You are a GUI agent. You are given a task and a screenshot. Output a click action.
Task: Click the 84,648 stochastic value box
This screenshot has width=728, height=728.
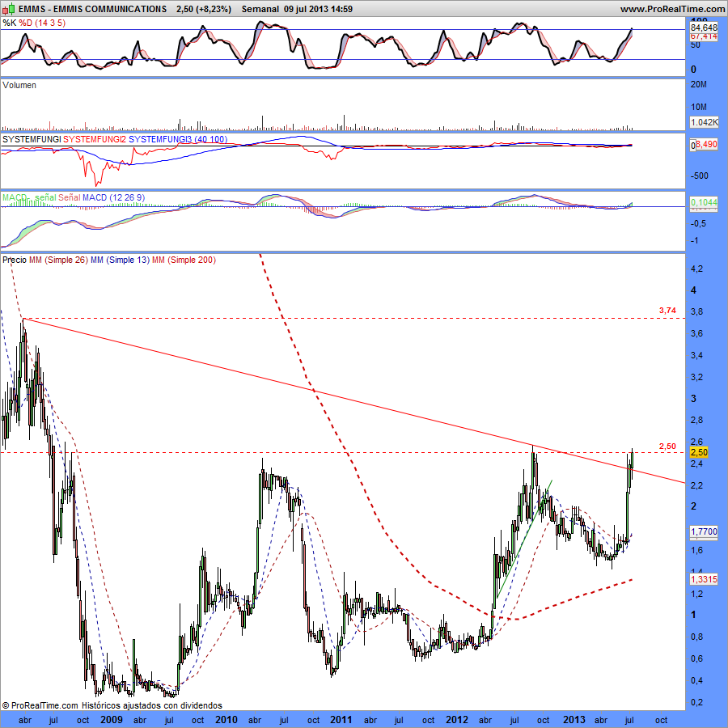pos(704,28)
